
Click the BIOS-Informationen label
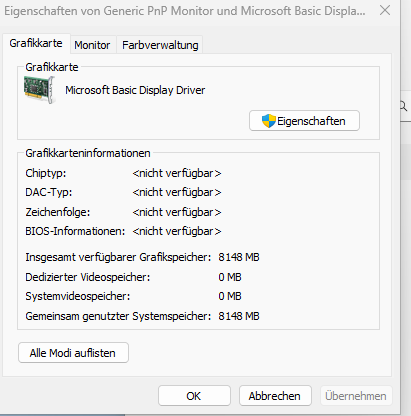coord(75,231)
